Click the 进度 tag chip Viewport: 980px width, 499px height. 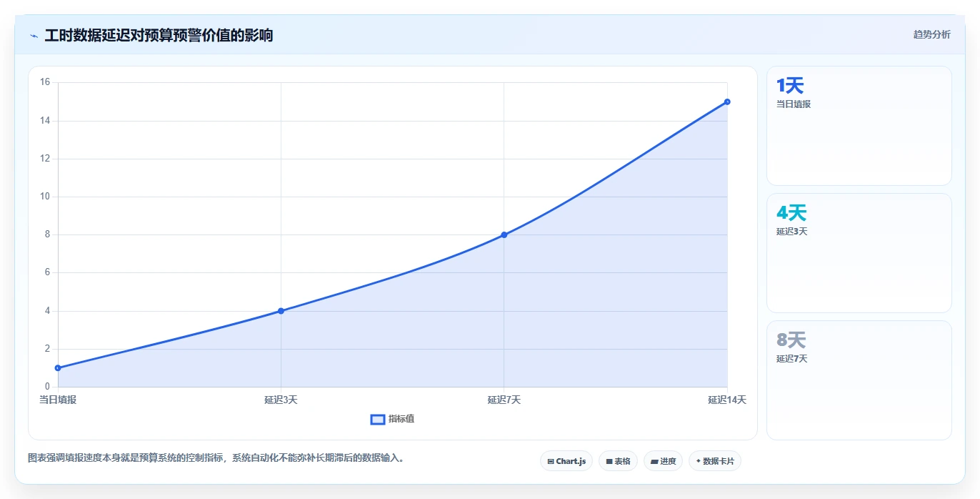pyautogui.click(x=663, y=461)
